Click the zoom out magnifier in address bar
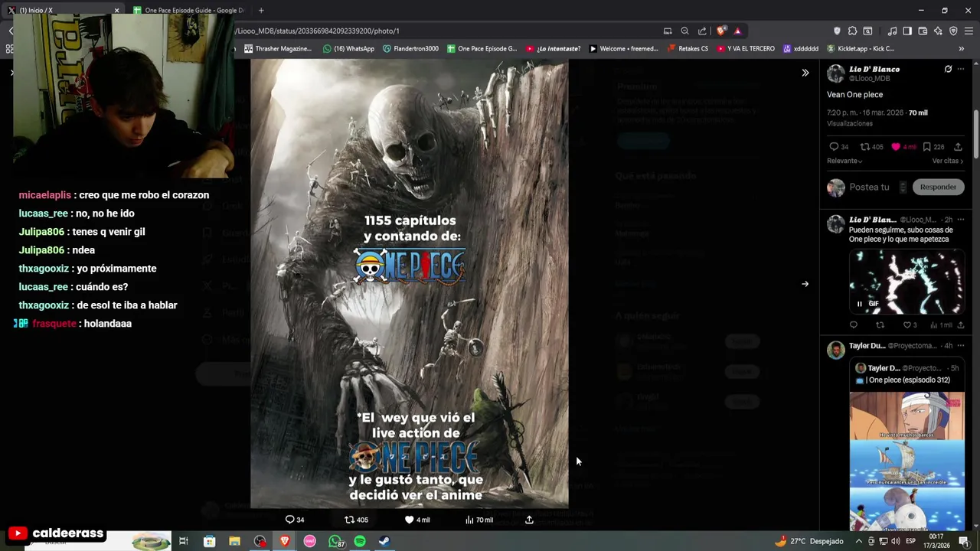This screenshot has width=980, height=551. click(x=684, y=31)
